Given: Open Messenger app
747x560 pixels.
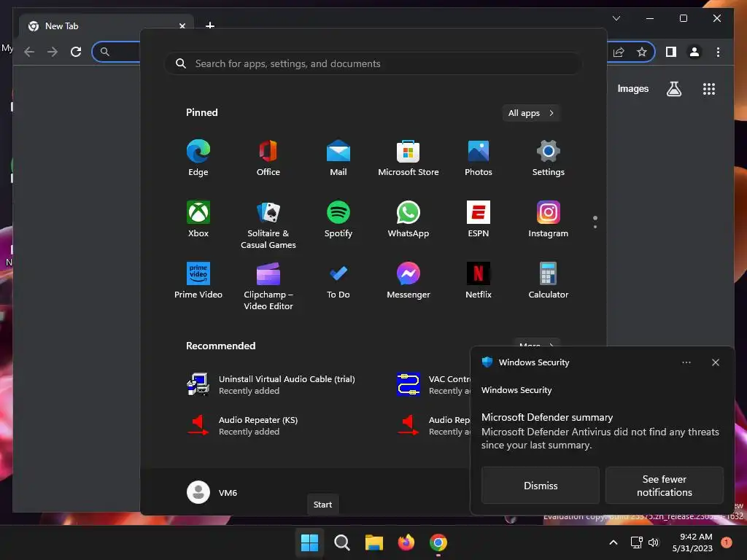Looking at the screenshot, I should [409, 281].
